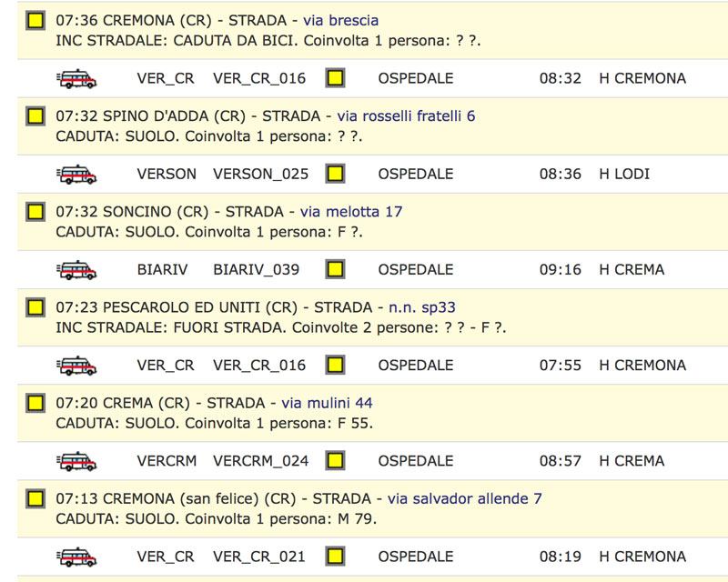728x582 pixels.
Task: Click ambulance icon for VER_CR_016 to H CREMONA at 08:32
Action: 76,78
